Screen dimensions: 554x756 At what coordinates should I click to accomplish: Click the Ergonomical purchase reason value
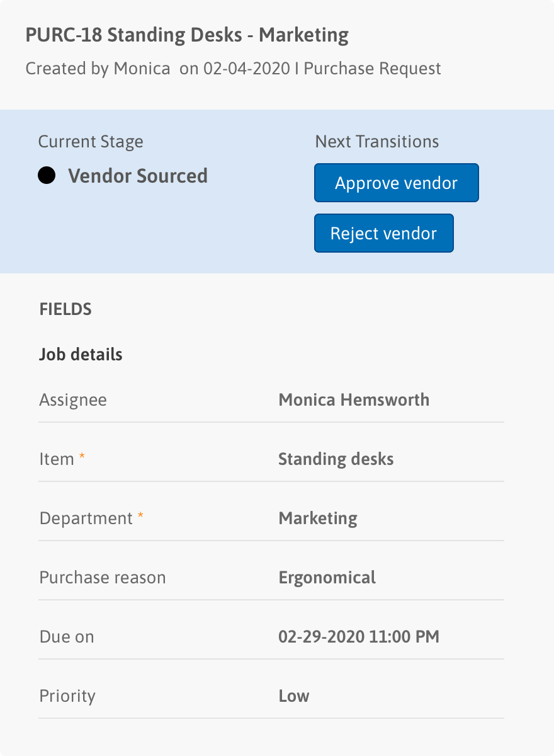[327, 578]
